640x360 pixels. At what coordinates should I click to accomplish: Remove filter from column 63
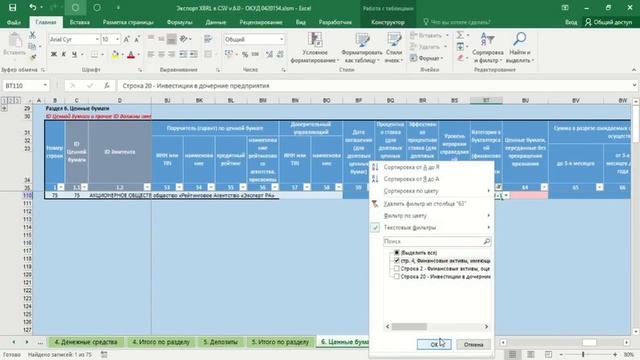point(424,203)
